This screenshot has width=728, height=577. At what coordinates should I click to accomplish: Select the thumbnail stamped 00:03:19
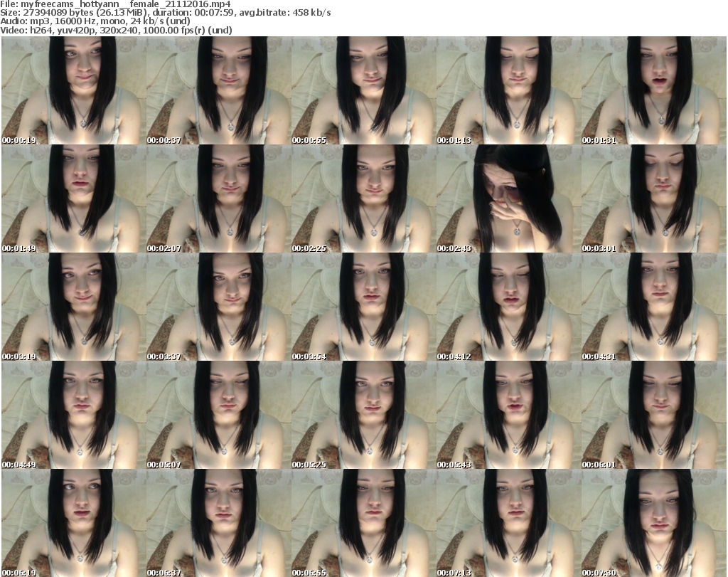[74, 307]
